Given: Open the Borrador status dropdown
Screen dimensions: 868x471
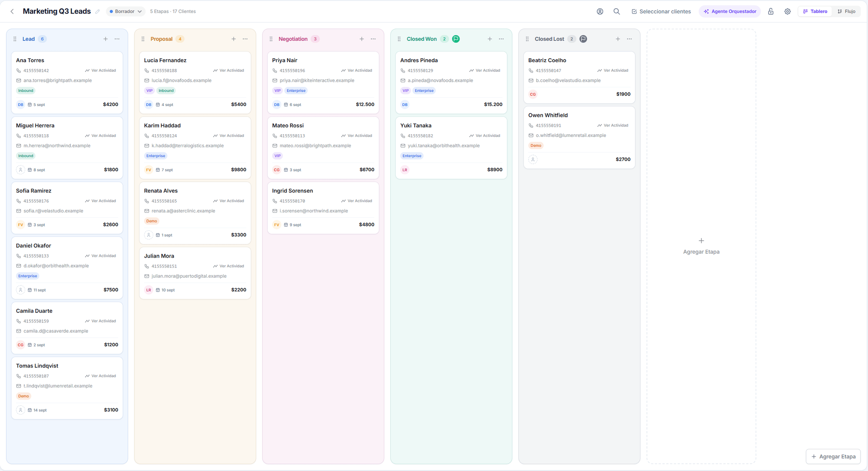Looking at the screenshot, I should 125,11.
